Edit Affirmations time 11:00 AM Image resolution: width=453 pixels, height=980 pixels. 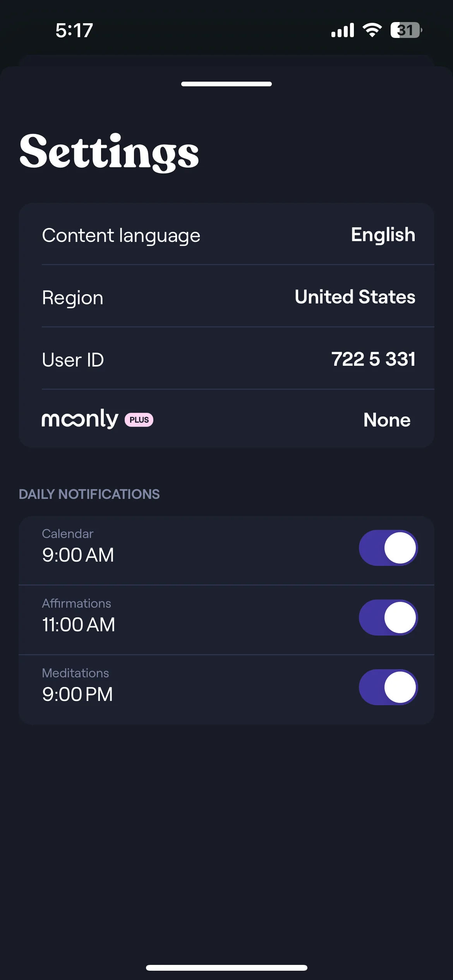tap(79, 624)
